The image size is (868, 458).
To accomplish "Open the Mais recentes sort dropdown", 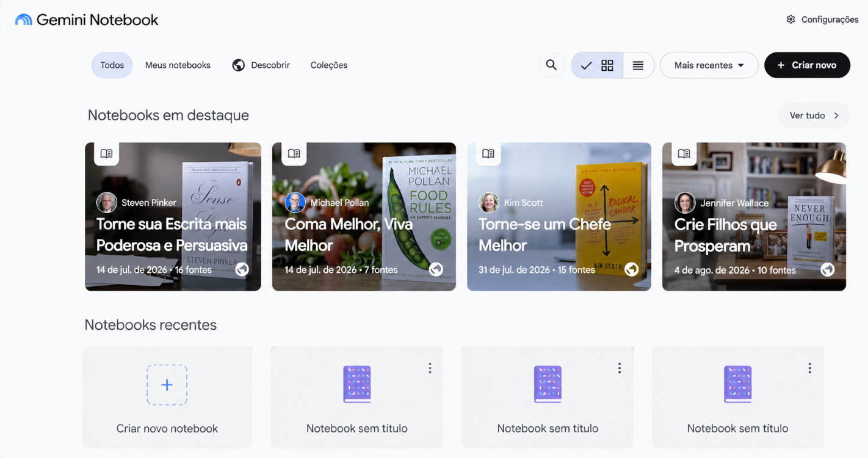I will coord(709,65).
